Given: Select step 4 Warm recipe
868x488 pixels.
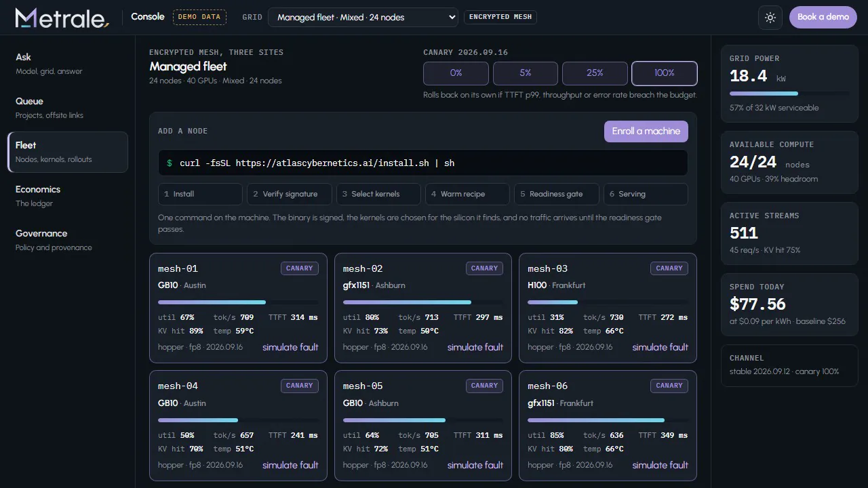Looking at the screenshot, I should coord(467,194).
